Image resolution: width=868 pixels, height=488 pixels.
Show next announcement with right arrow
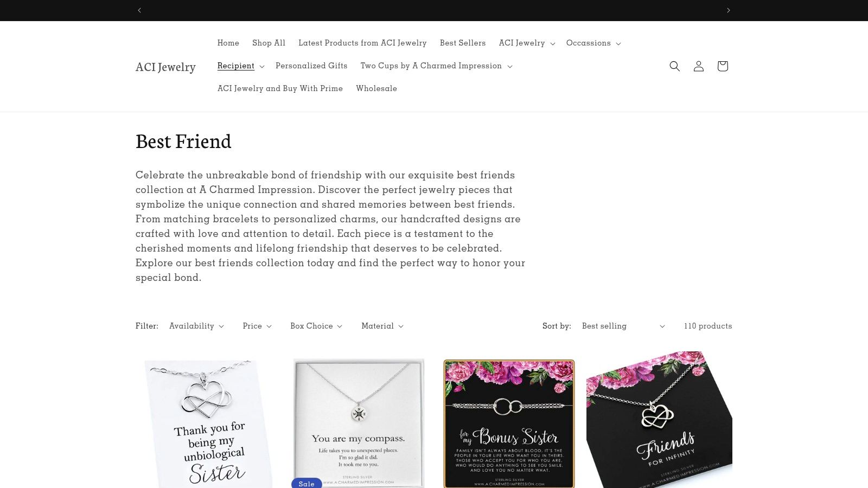pyautogui.click(x=728, y=10)
